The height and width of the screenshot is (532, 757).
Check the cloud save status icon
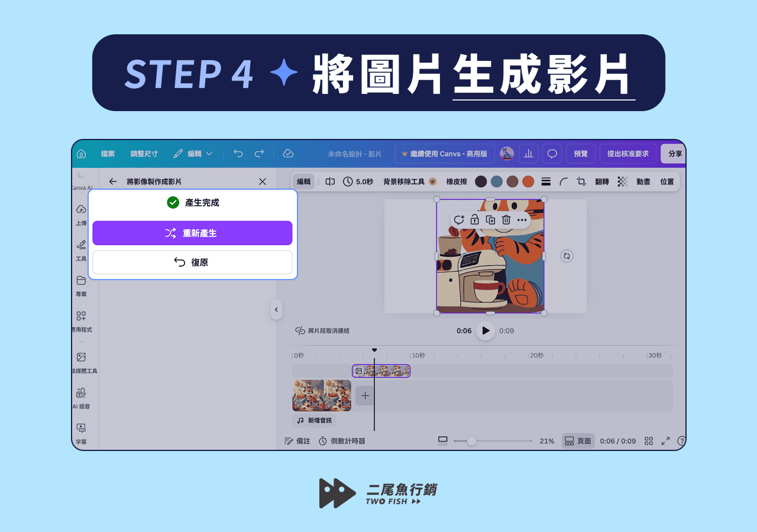(x=288, y=154)
